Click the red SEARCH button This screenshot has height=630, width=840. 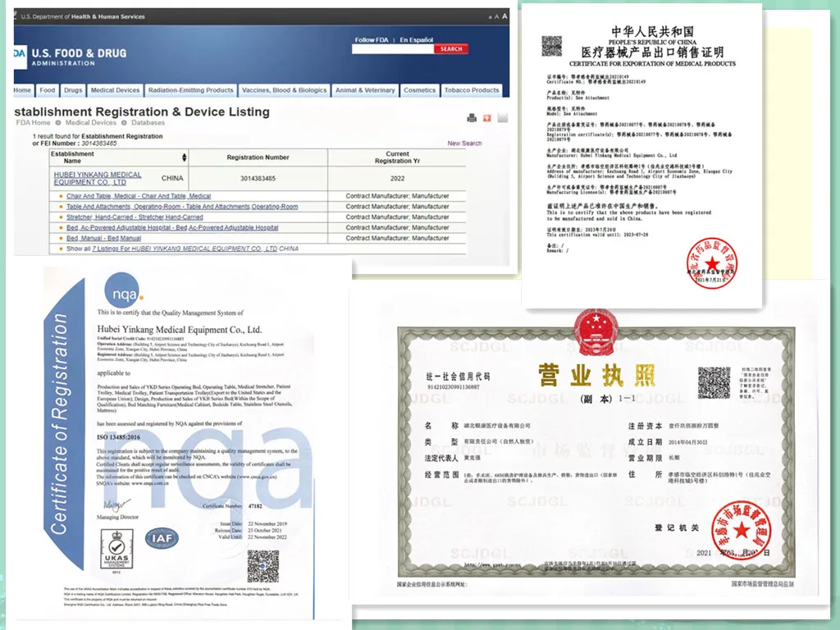point(451,48)
